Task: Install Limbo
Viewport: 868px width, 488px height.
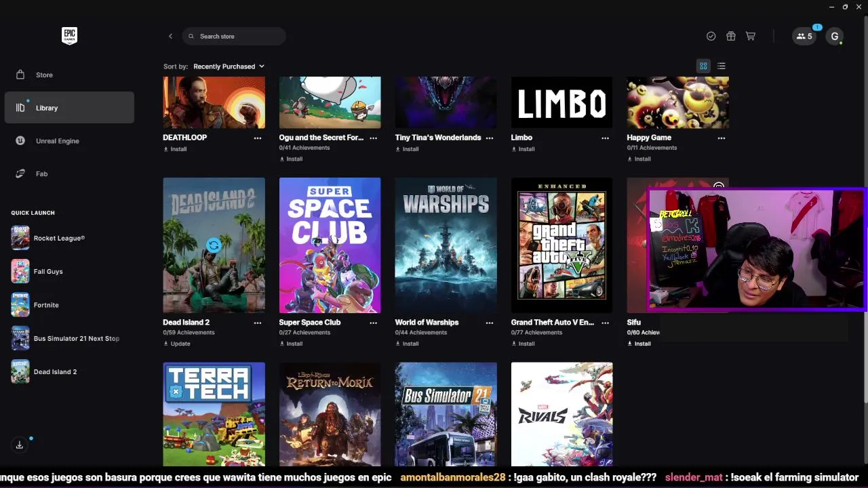Action: click(x=523, y=149)
